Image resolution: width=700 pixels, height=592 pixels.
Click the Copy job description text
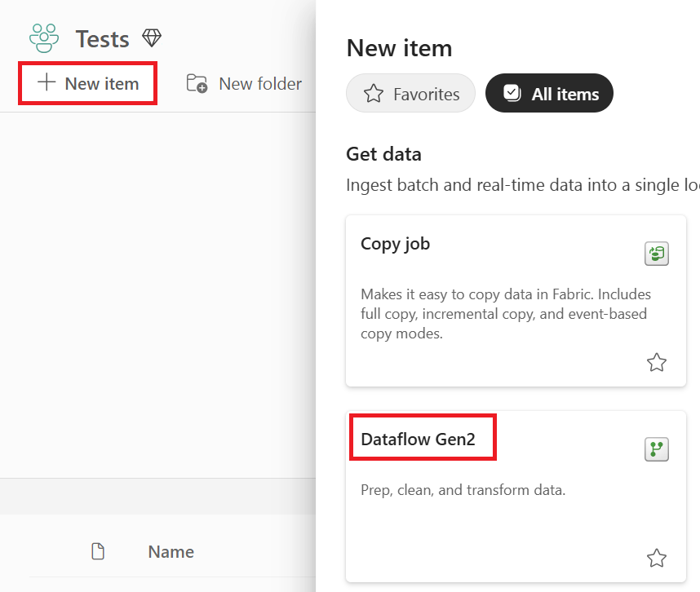505,313
